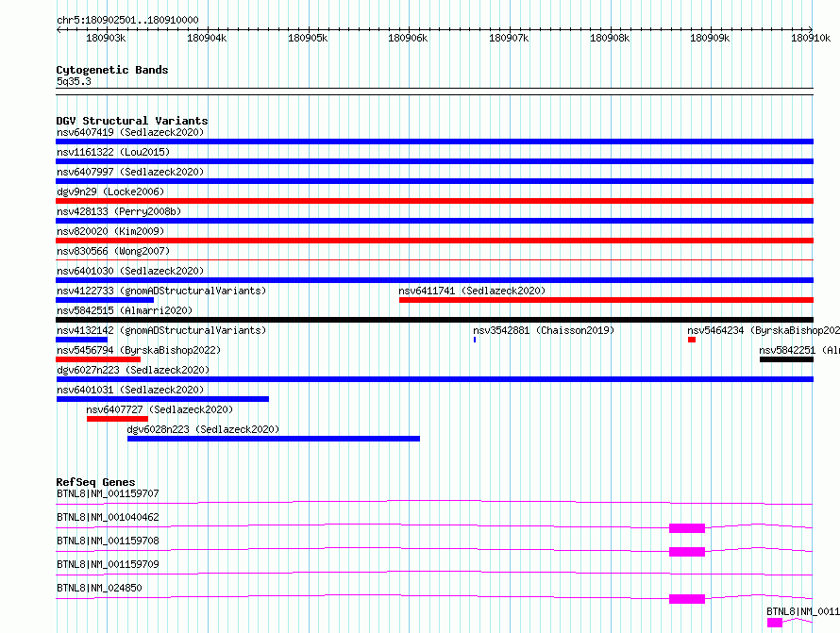This screenshot has width=840, height=633.
Task: Click the blue bar under nsv4132142
Action: [x=81, y=340]
